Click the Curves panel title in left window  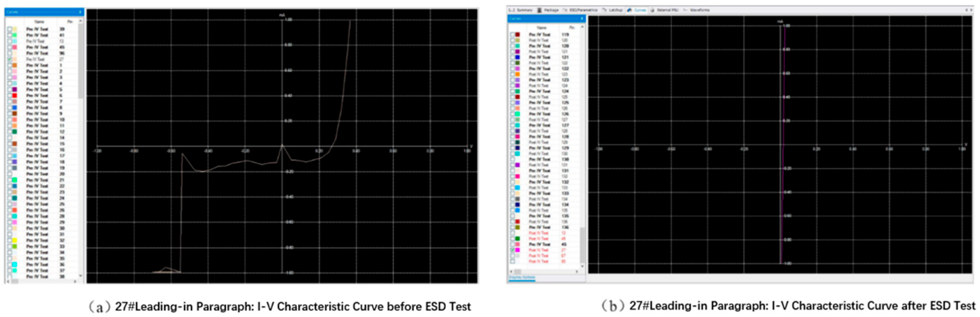click(x=12, y=12)
